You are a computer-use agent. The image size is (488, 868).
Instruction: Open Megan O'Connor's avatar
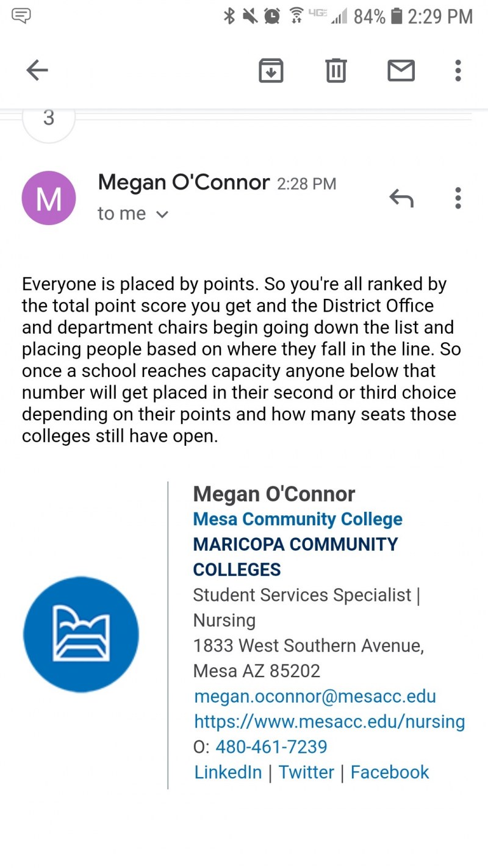[49, 198]
